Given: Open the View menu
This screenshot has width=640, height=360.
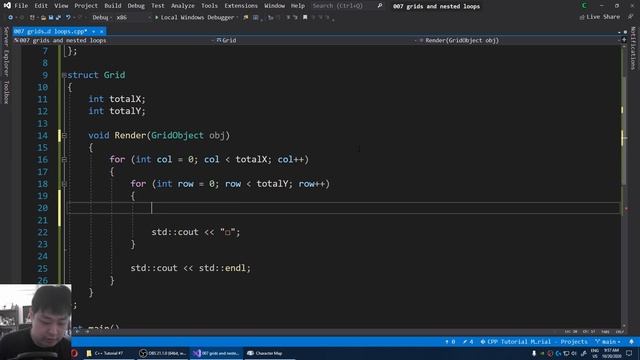Looking at the screenshot, I should 61,6.
